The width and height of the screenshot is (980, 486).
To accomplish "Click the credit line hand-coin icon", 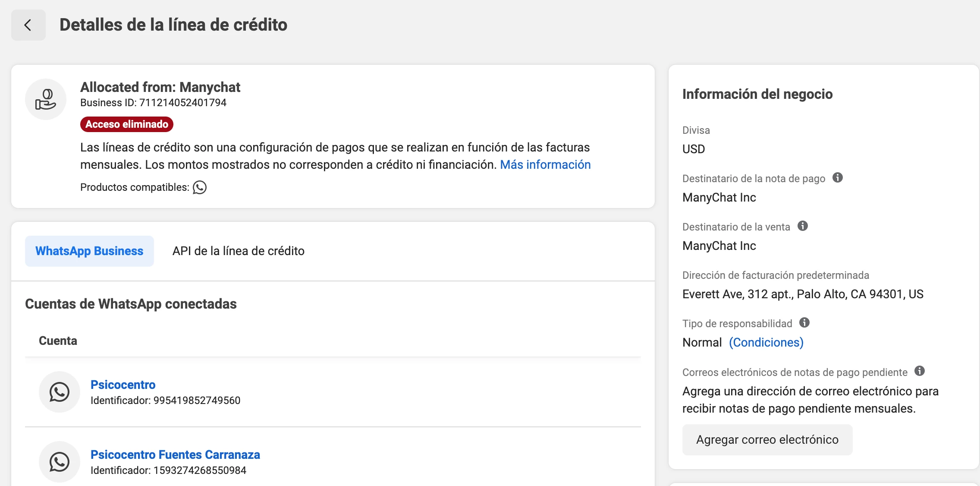I will click(x=46, y=99).
